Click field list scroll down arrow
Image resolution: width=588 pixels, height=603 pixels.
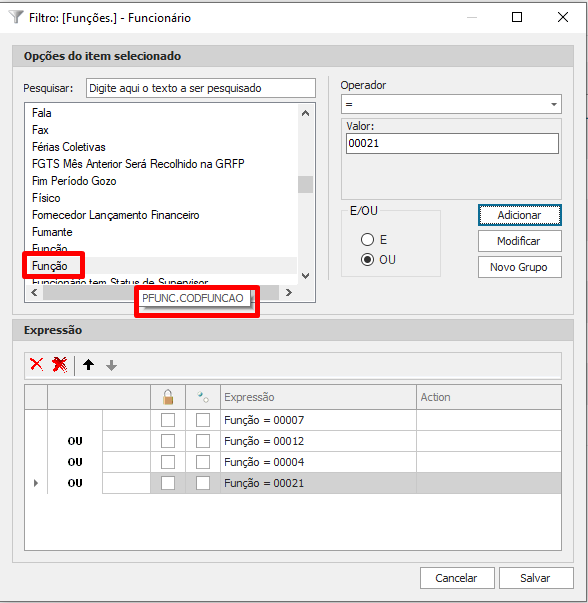[306, 276]
